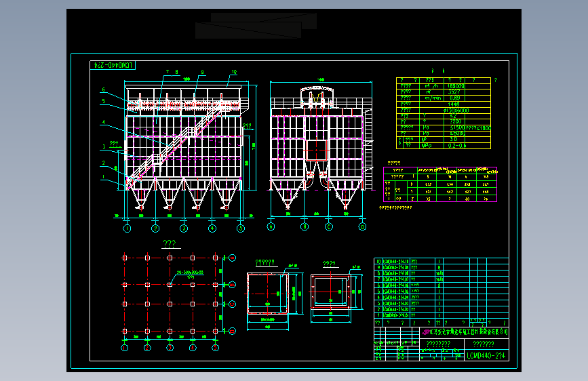Viewport: 588px width, 381px height.
Task: Click the 188000 value in the yellow parameter table
Action: 456,86
